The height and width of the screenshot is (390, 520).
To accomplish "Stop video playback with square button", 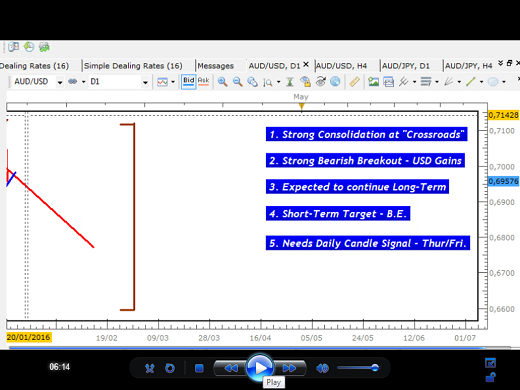I will click(199, 368).
